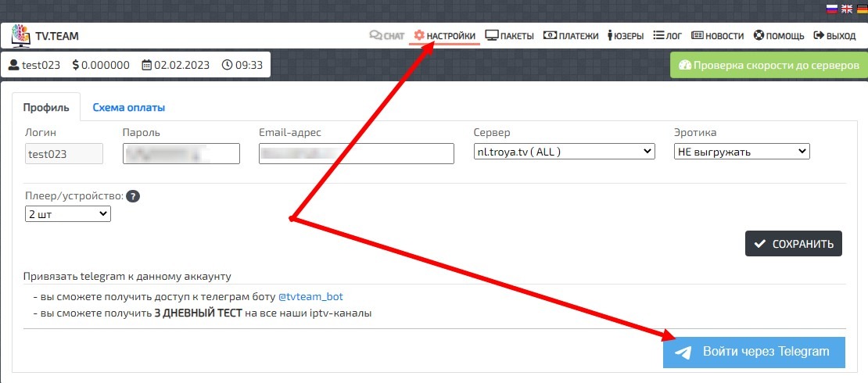
Task: Switch language to German flag
Action: pos(859,9)
